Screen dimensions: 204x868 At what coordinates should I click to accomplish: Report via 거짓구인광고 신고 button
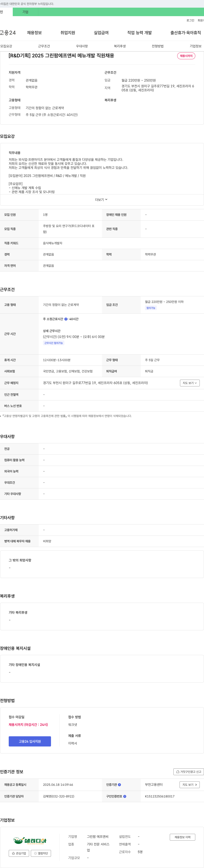tap(189, 772)
